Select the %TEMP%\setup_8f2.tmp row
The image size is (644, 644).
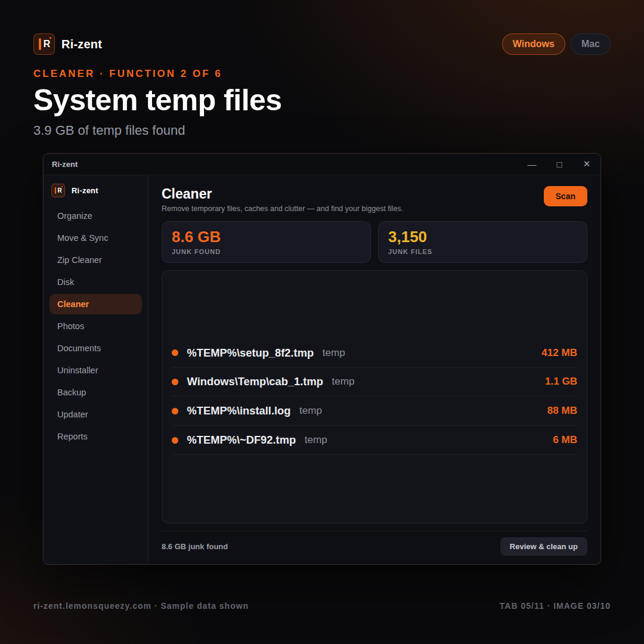[374, 353]
